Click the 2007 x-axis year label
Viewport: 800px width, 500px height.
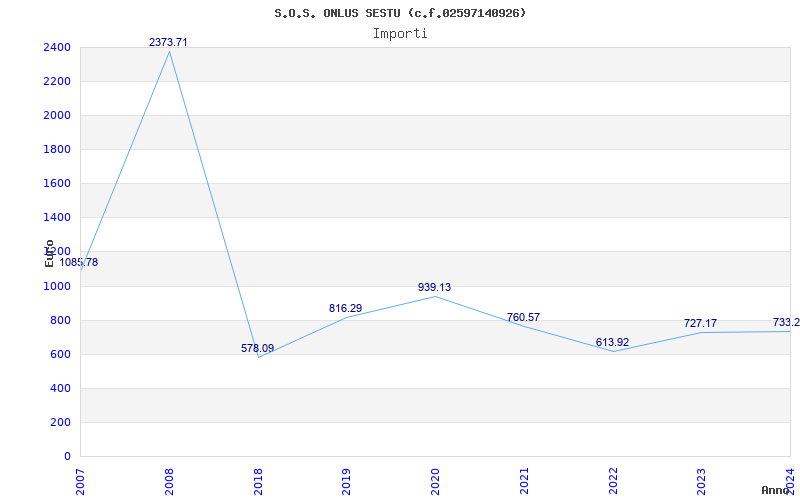pos(80,481)
